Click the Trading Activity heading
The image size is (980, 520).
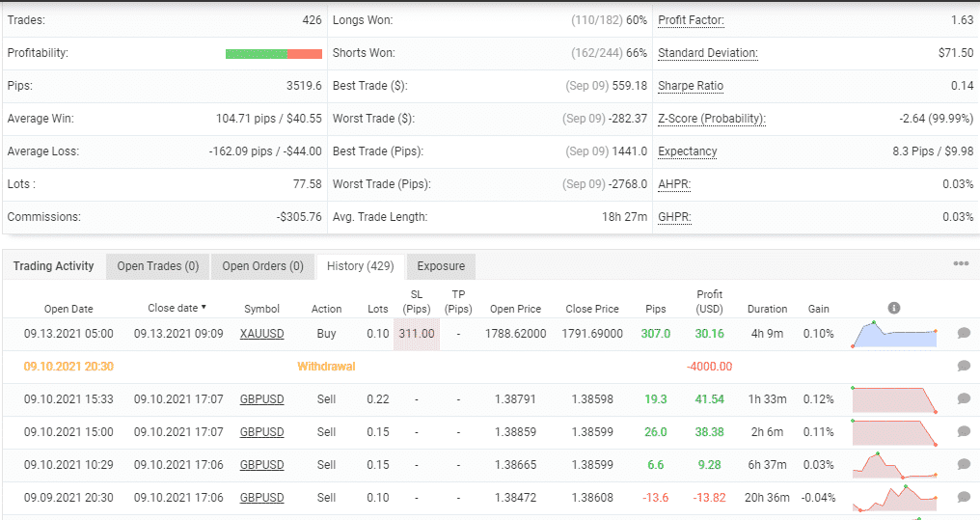pos(54,266)
